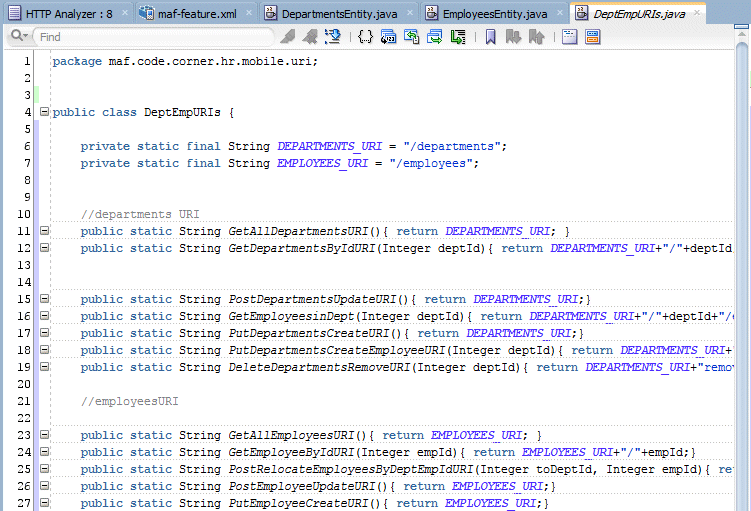Select the DeptEmpURIs.java tab
Image resolution: width=751 pixels, height=511 pixels.
(639, 14)
